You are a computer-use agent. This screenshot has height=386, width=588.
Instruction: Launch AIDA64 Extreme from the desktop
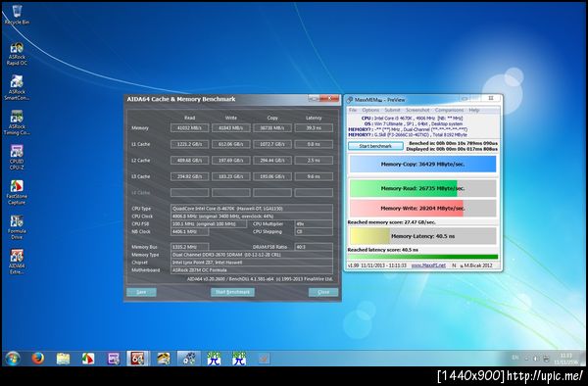[17, 262]
